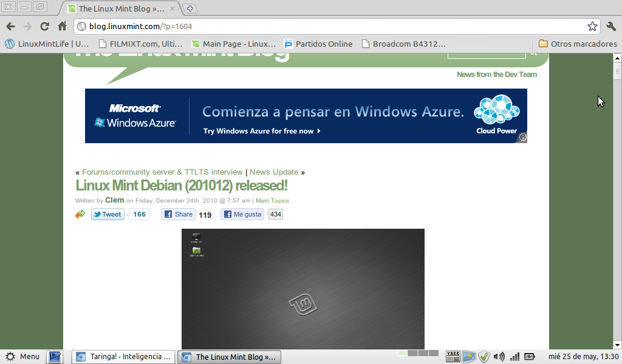Click the battery power tray icon
Image resolution: width=622 pixels, height=364 pixels.
530,357
